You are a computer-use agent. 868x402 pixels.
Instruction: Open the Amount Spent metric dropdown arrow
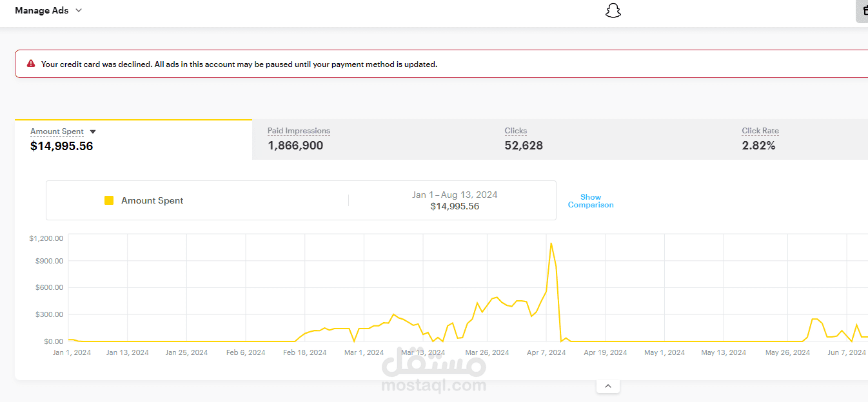coord(93,131)
